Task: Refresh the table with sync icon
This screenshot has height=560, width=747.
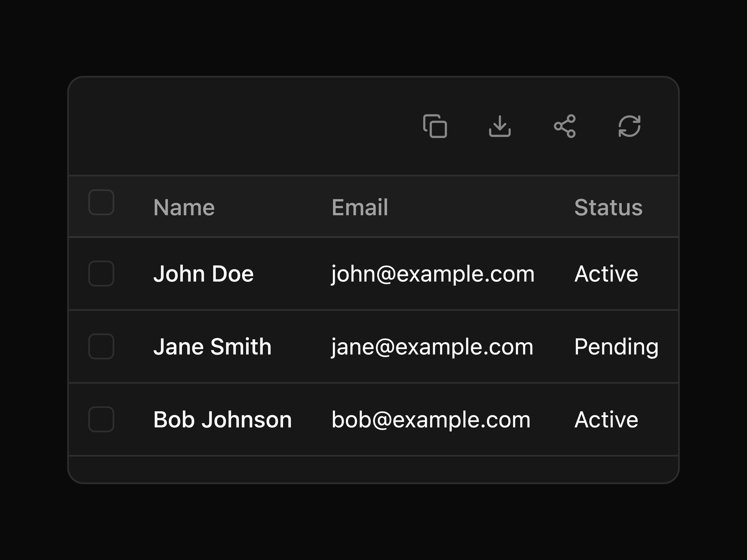Action: tap(630, 126)
